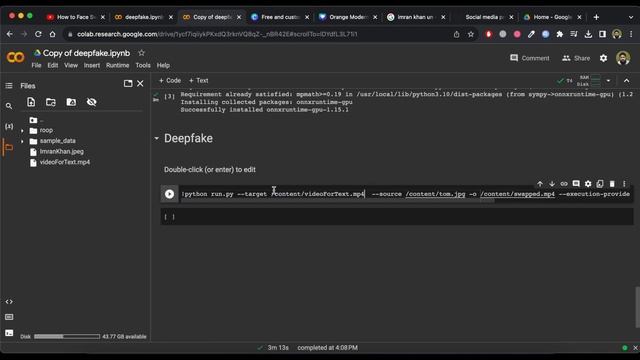Open the search sidebar icon

(9, 106)
